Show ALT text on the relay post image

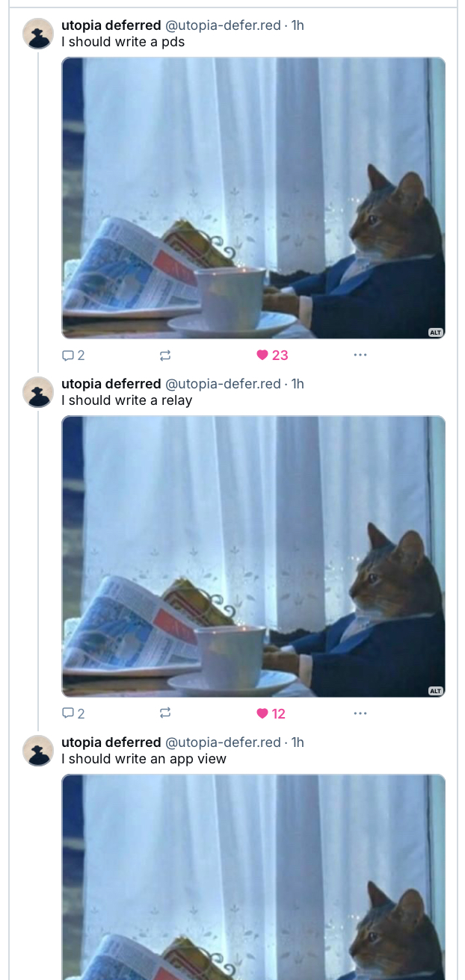click(x=436, y=691)
